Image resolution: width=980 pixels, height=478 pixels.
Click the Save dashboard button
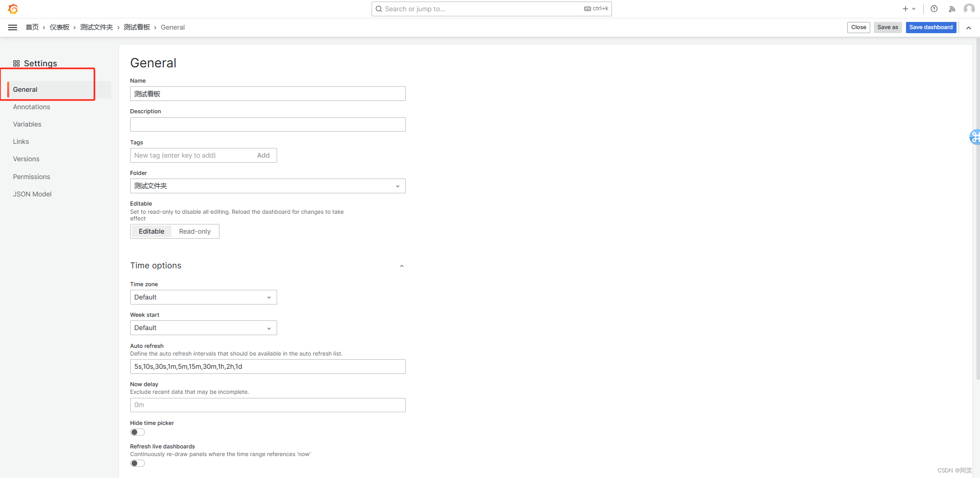(x=931, y=28)
